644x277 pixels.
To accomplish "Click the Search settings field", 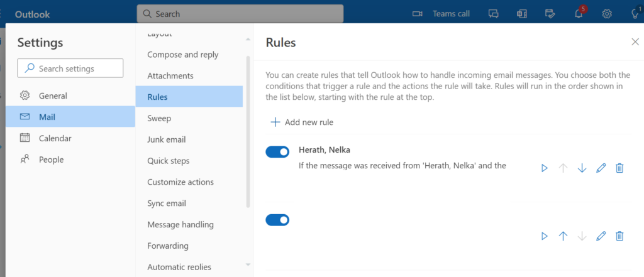I will (x=70, y=68).
